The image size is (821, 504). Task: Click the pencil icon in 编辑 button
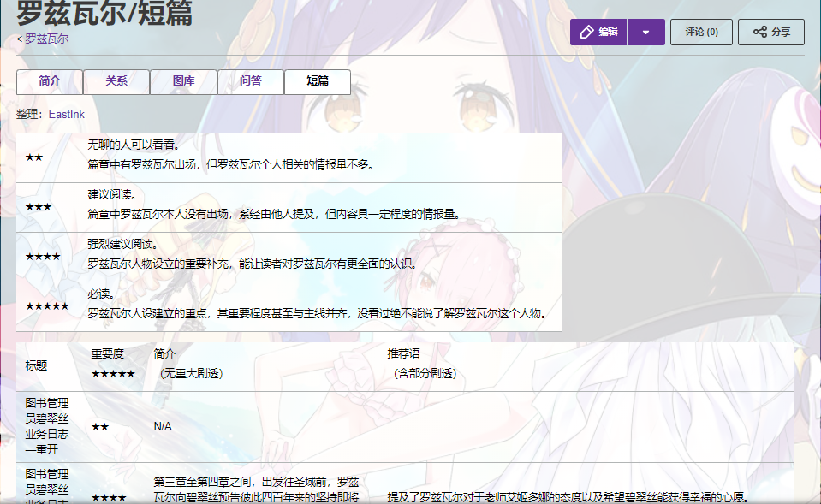pos(587,32)
